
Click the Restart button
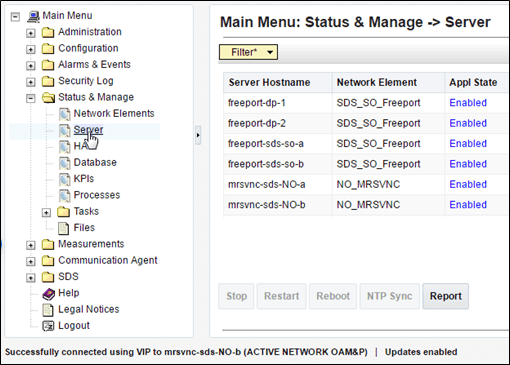point(281,296)
